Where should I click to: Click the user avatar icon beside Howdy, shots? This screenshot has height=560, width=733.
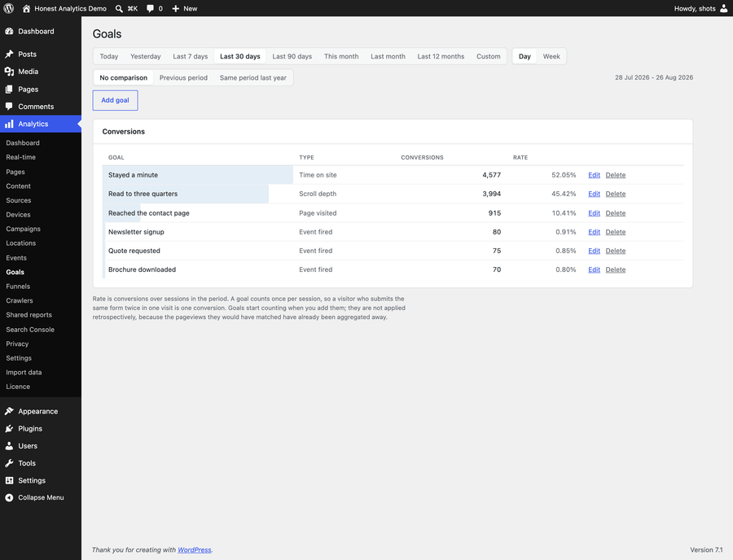pos(724,8)
